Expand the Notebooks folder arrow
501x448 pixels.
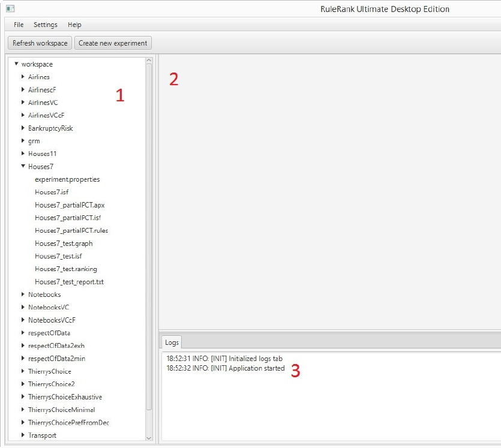pos(23,294)
